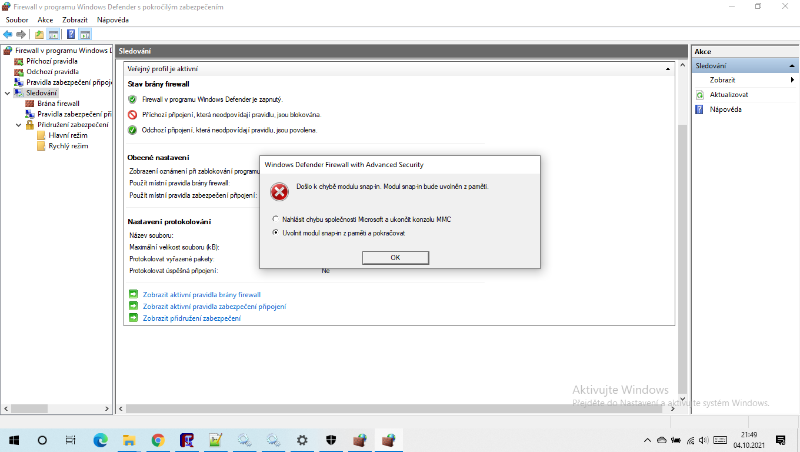800x452 pixels.
Task: Click the Help toolbar icon
Action: pyautogui.click(x=71, y=34)
